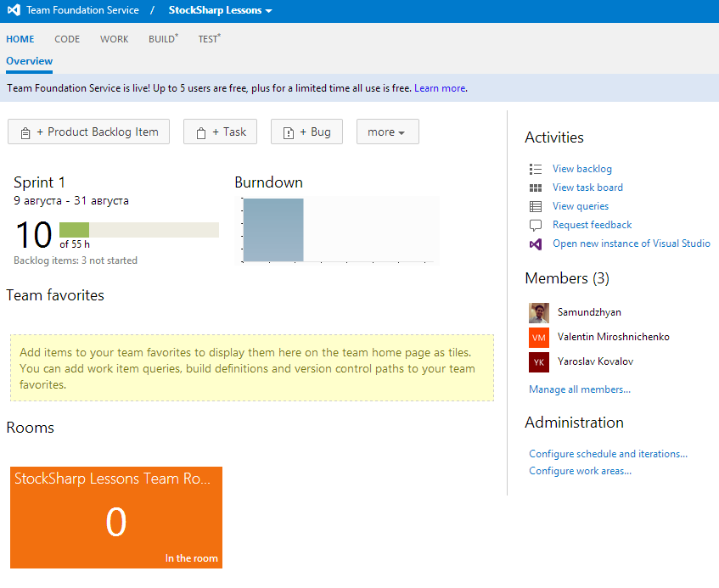
Task: Click the sprint dates 9 августа - 31 августа
Action: click(71, 201)
